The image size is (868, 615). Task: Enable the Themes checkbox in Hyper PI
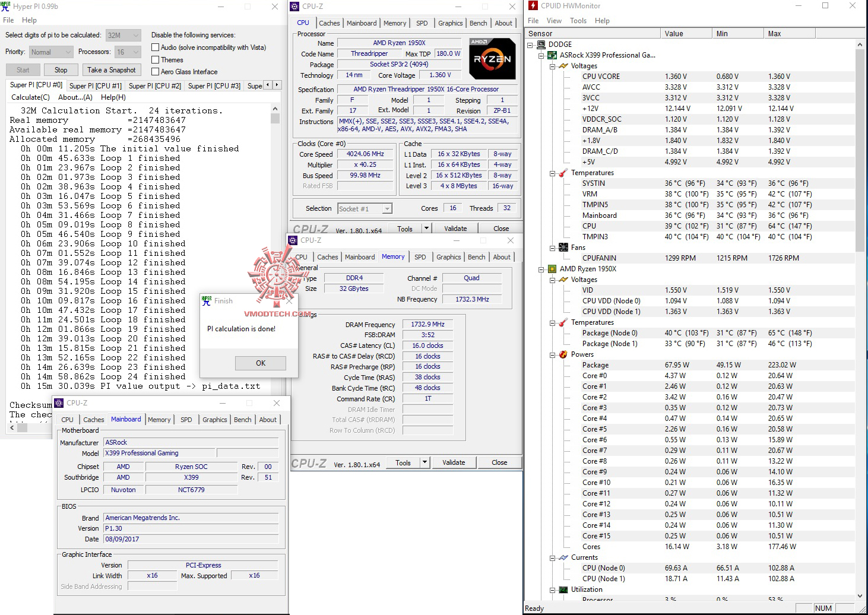tap(154, 59)
